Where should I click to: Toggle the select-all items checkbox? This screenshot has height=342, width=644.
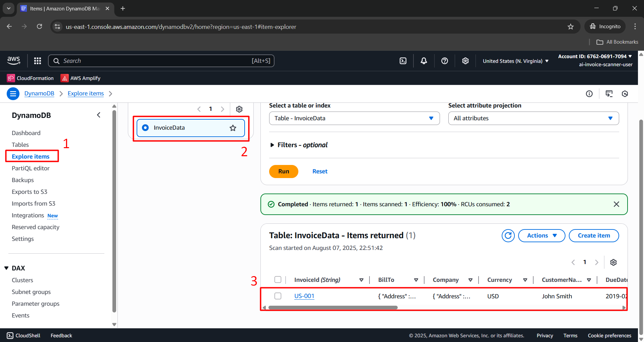pyautogui.click(x=278, y=280)
